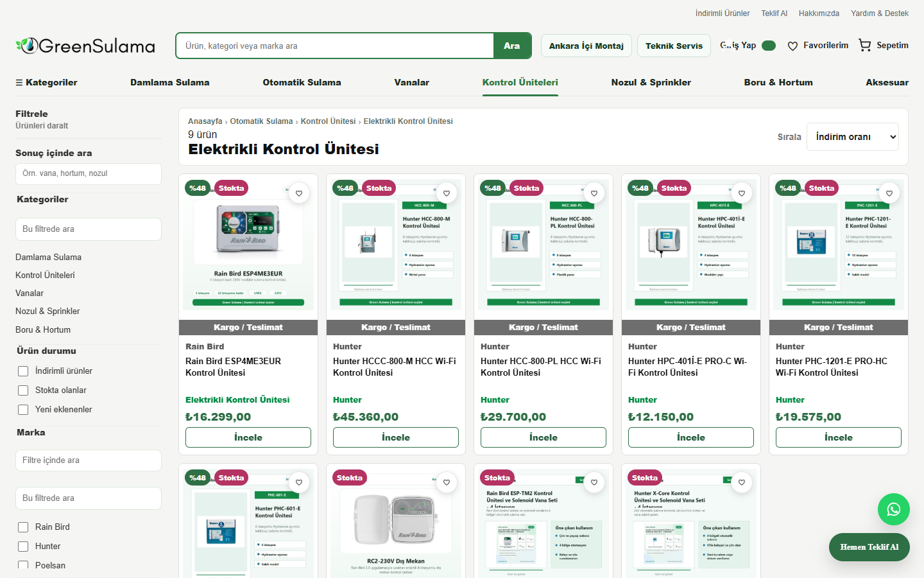
Task: Favorite the Rain Bird ESP4ME3EUR product
Action: pyautogui.click(x=299, y=193)
